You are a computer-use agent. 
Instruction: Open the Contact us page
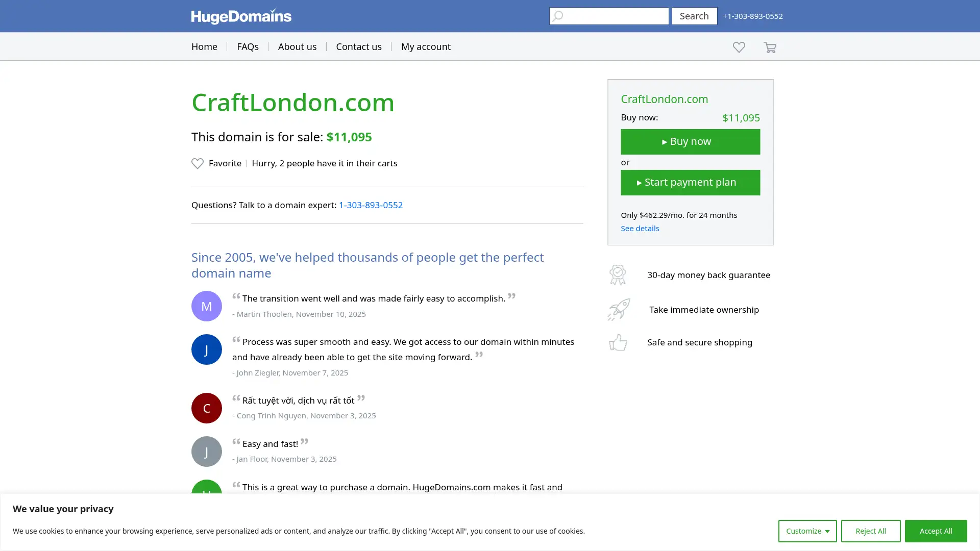(x=358, y=46)
